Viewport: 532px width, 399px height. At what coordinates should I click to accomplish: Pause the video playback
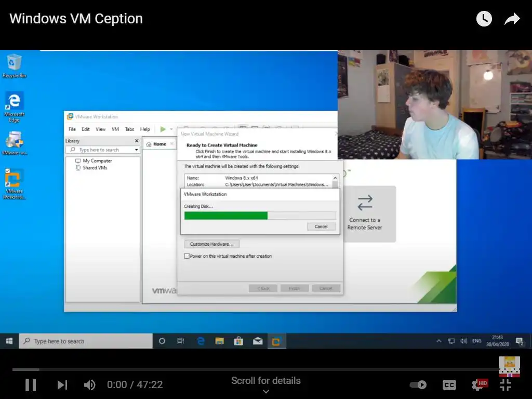click(x=31, y=385)
